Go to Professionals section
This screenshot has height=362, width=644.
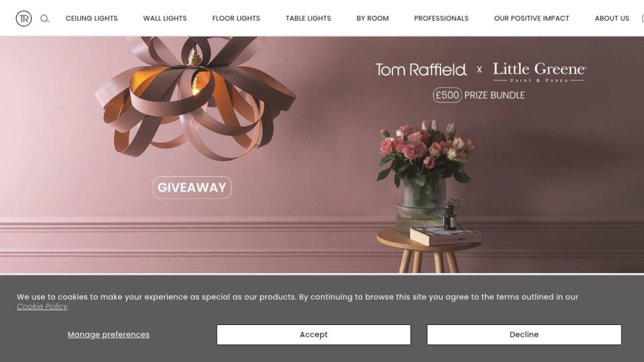[441, 18]
